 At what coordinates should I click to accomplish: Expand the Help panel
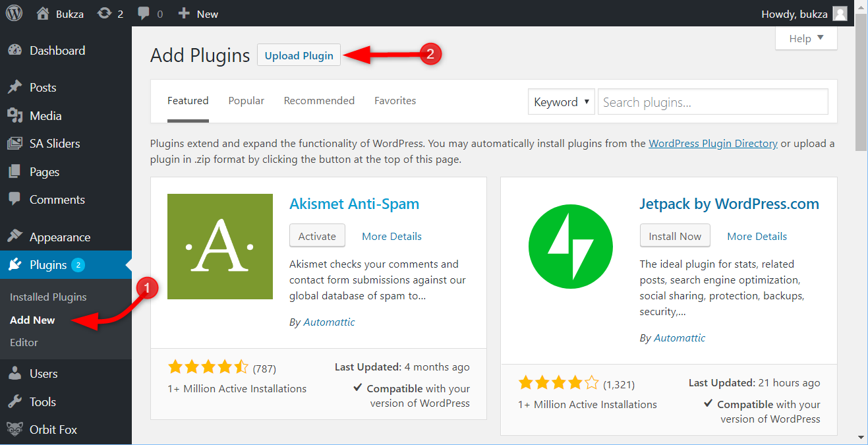tap(806, 38)
